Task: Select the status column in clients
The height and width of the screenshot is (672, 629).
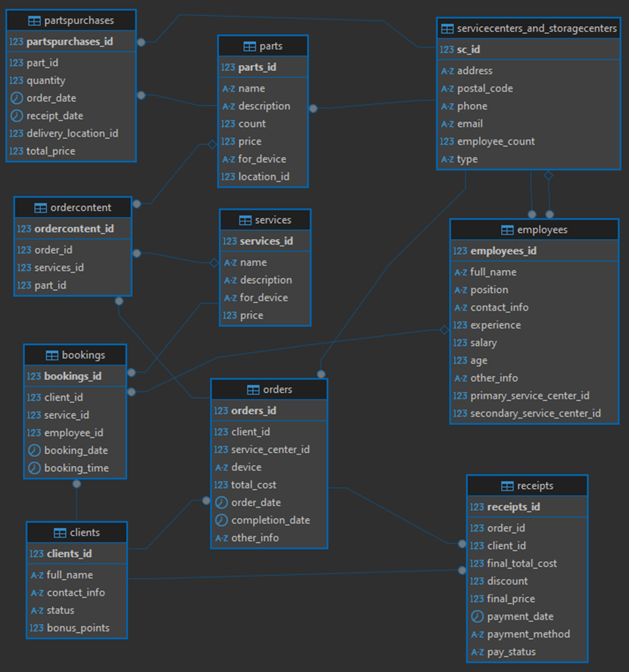Action: [77, 611]
